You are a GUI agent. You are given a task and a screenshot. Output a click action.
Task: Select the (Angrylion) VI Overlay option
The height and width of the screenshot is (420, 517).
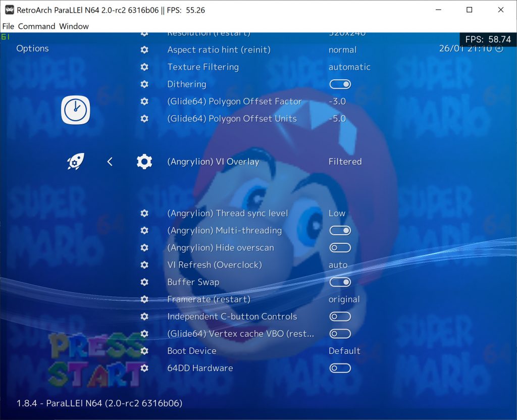pyautogui.click(x=214, y=162)
